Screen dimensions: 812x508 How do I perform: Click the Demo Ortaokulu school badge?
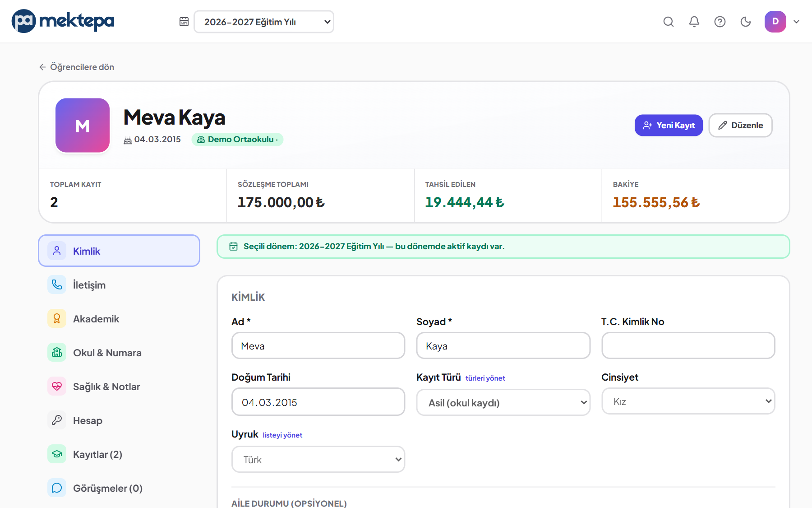click(x=237, y=140)
